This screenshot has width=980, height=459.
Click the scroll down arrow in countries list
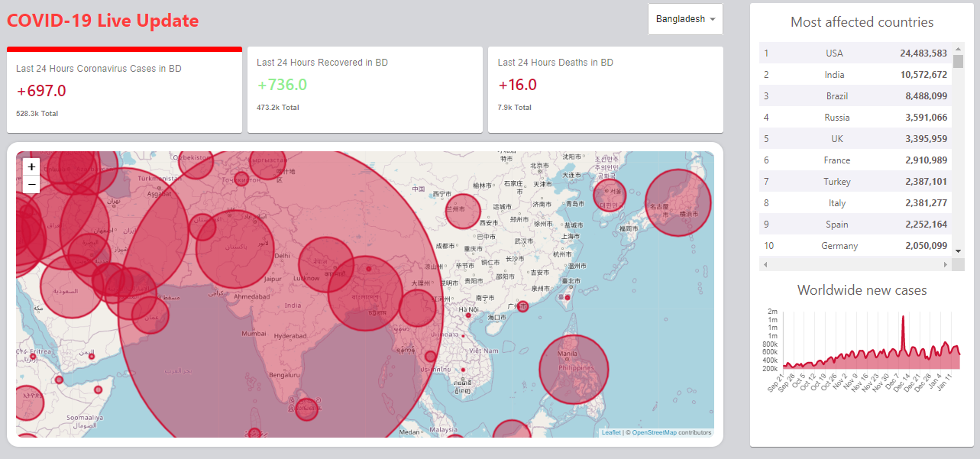959,251
